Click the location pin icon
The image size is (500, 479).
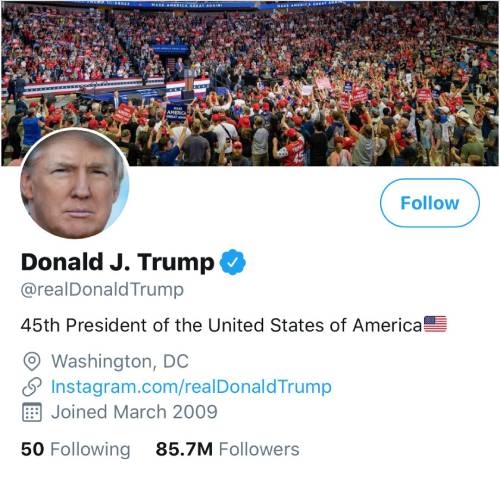click(x=32, y=361)
